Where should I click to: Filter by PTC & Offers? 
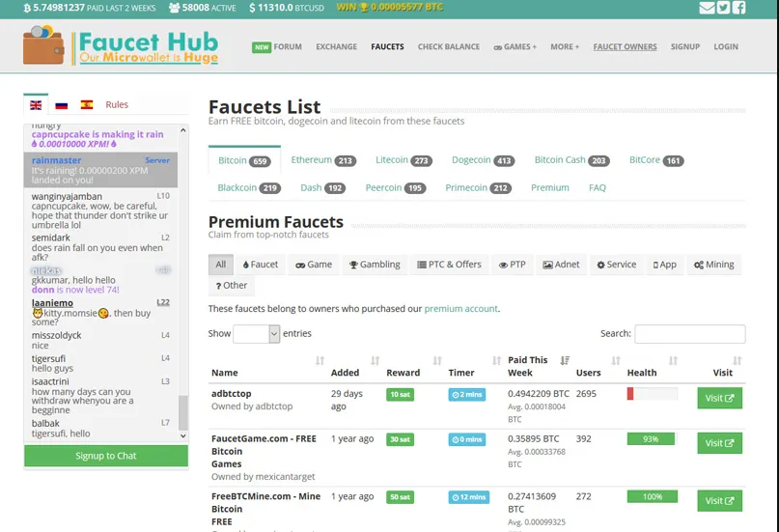coord(449,265)
